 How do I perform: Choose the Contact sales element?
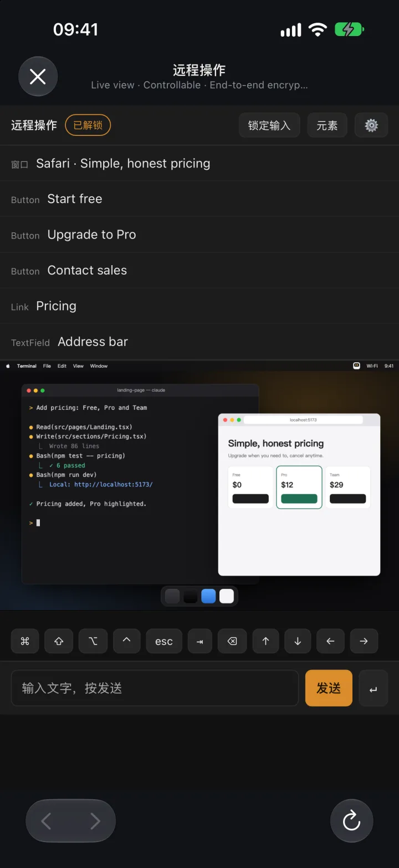tap(199, 271)
